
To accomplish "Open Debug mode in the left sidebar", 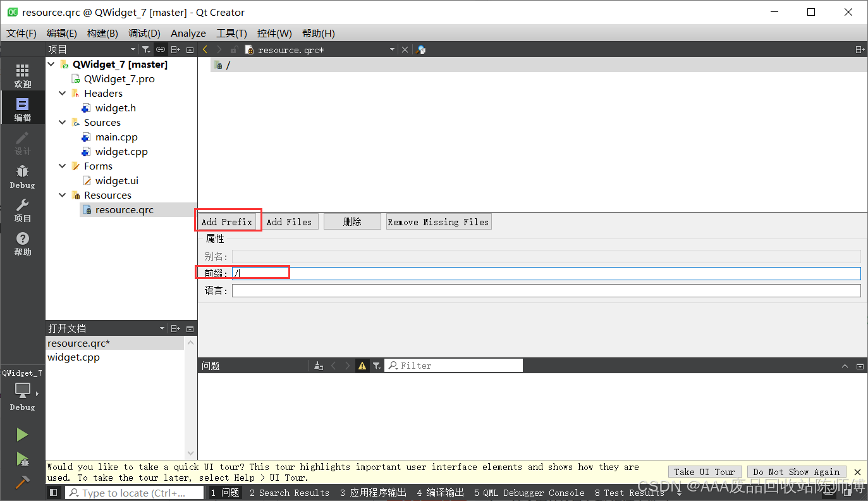I will coord(22,176).
